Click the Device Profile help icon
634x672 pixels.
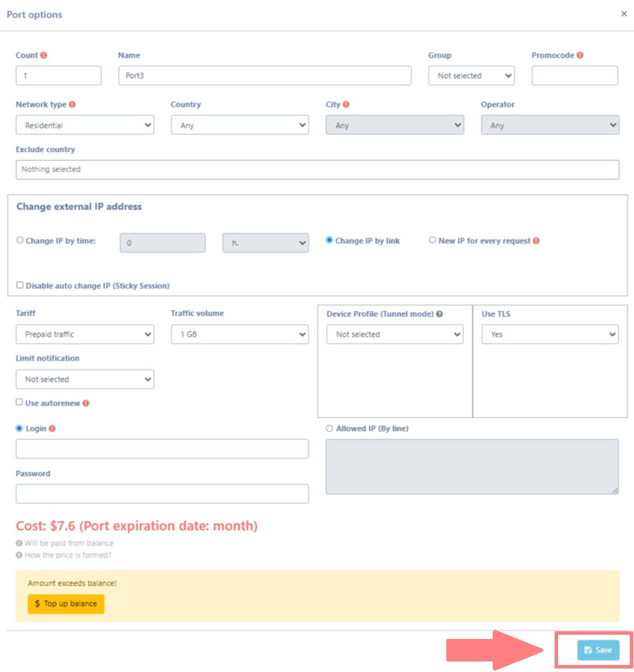[x=439, y=314]
